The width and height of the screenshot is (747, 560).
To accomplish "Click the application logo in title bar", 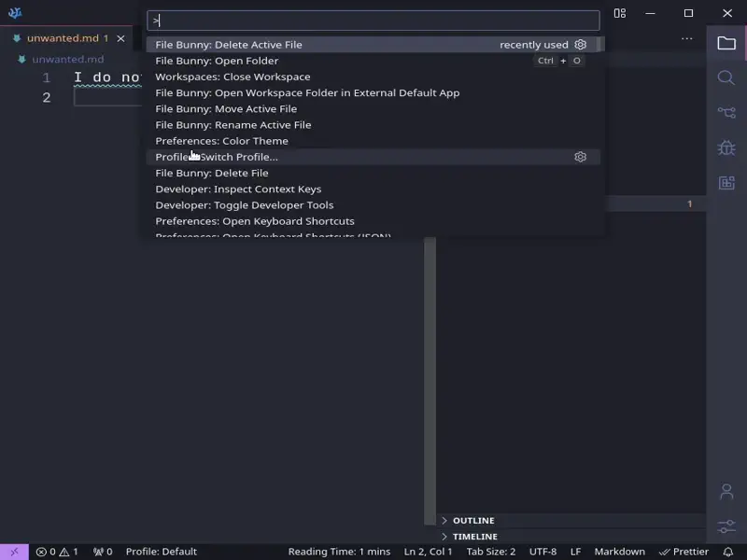I will [x=15, y=13].
